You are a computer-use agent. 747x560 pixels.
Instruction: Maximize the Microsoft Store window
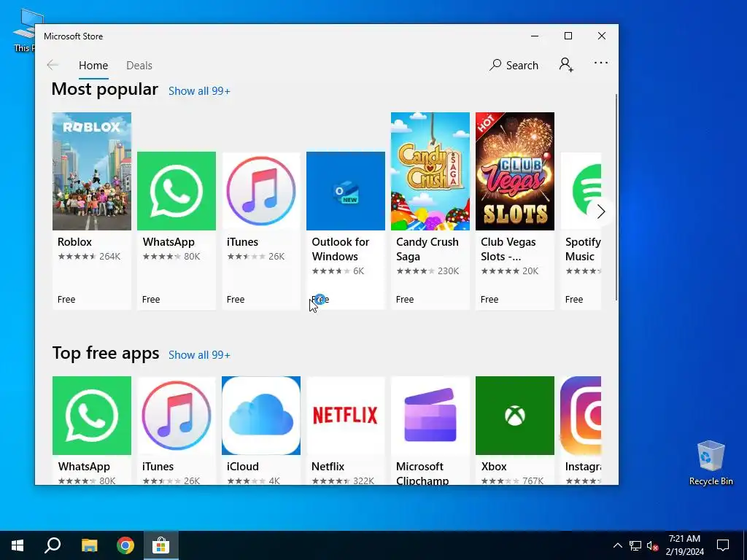coord(568,36)
